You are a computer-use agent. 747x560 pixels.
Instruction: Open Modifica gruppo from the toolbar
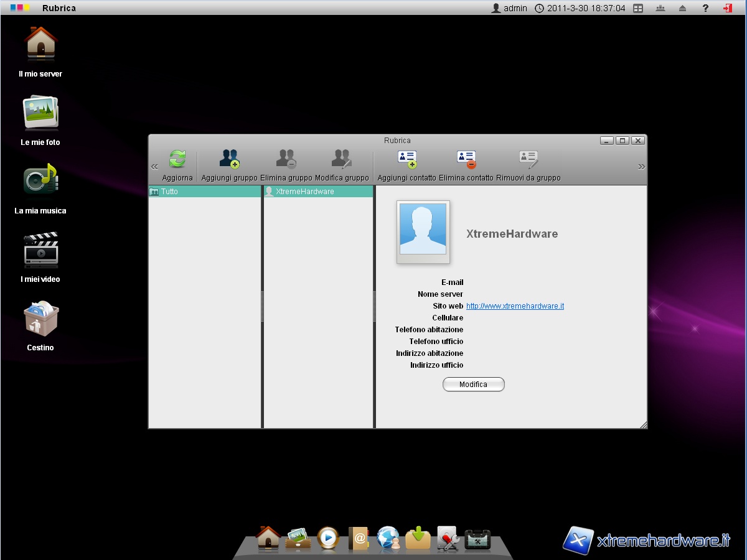click(342, 160)
